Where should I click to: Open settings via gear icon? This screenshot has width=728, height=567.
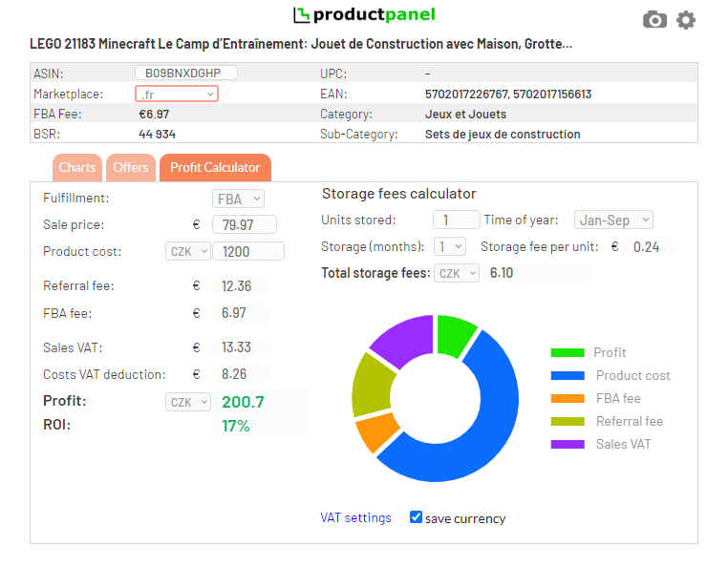pos(686,20)
